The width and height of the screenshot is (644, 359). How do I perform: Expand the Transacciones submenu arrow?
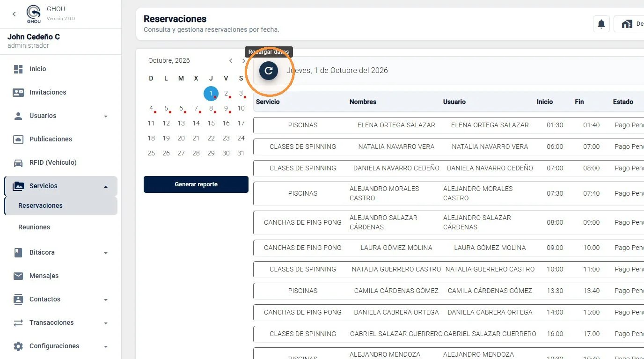[x=106, y=323]
